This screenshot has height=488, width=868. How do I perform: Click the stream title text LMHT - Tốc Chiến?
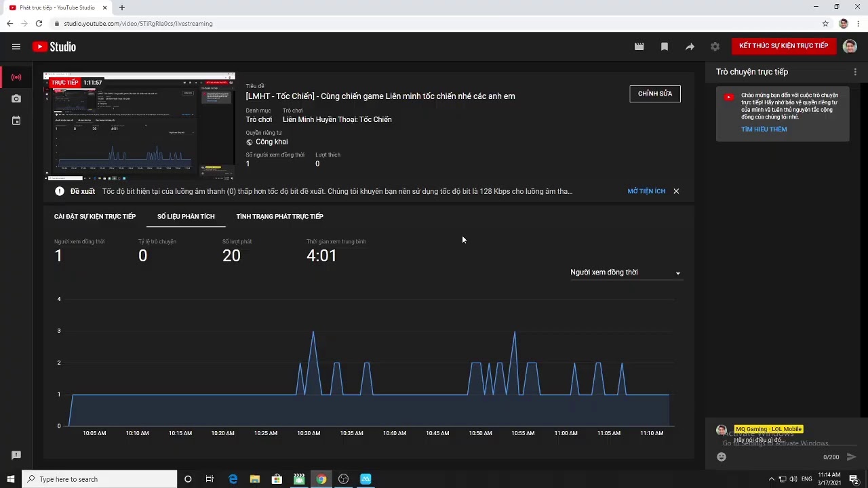(x=380, y=96)
